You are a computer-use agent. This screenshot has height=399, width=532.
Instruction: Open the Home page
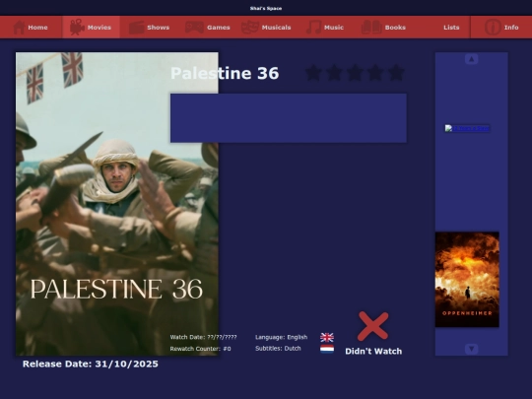point(31,28)
